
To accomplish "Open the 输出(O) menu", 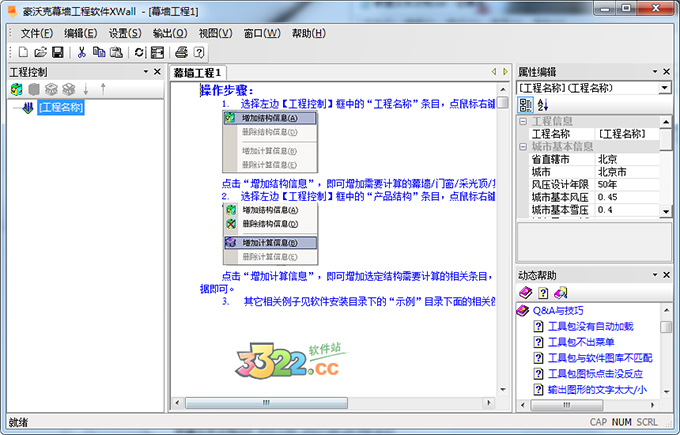I will click(x=170, y=33).
